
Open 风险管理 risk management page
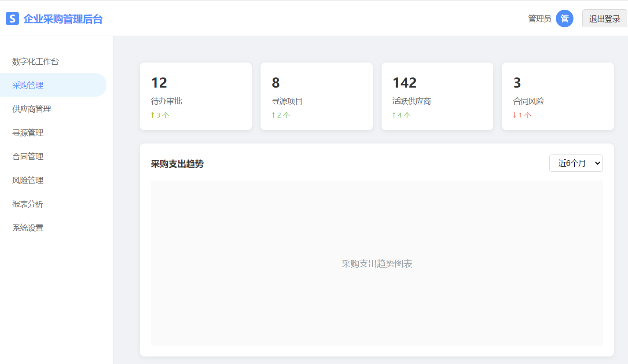[27, 180]
